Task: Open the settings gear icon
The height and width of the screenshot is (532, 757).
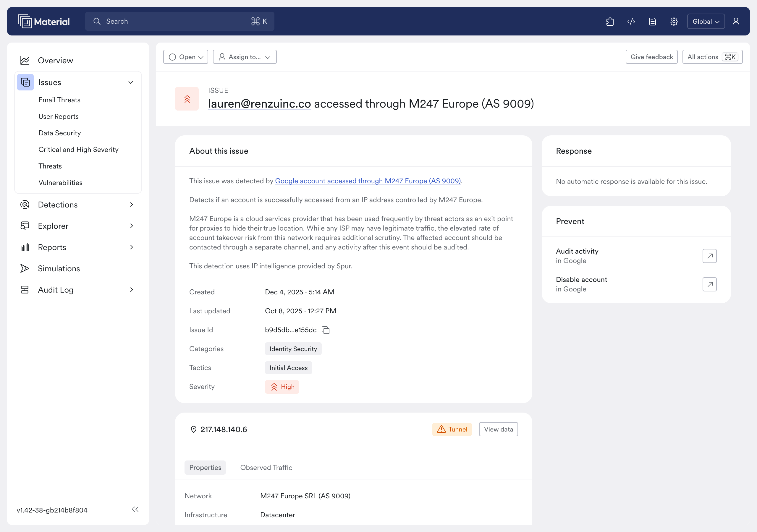Action: (674, 21)
